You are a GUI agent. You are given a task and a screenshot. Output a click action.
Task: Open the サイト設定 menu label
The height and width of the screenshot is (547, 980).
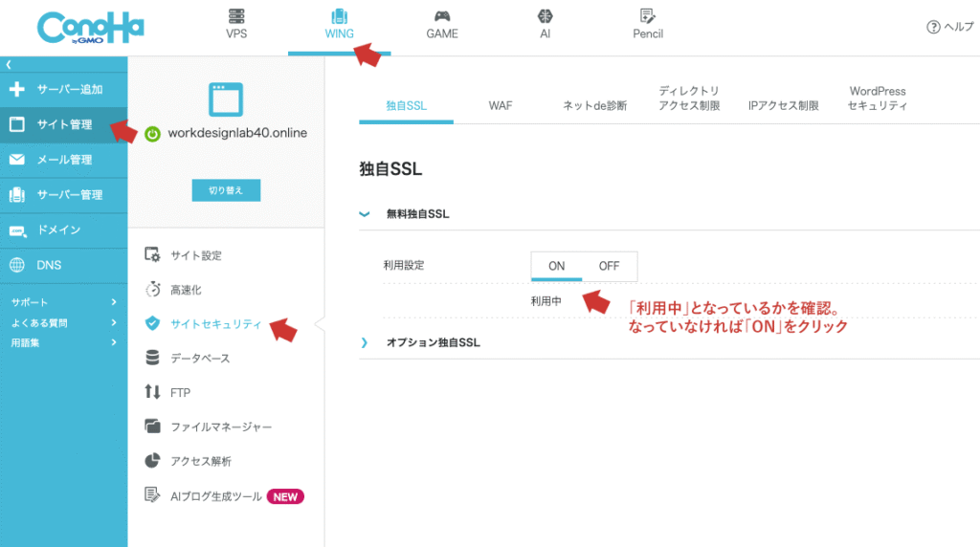pyautogui.click(x=196, y=255)
